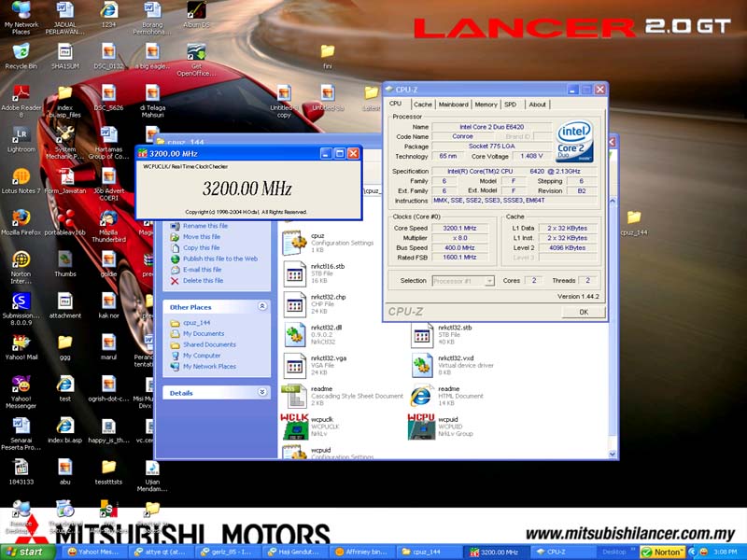Screen dimensions: 747x560
Task: Select the readme HTML Document file
Action: click(x=447, y=396)
